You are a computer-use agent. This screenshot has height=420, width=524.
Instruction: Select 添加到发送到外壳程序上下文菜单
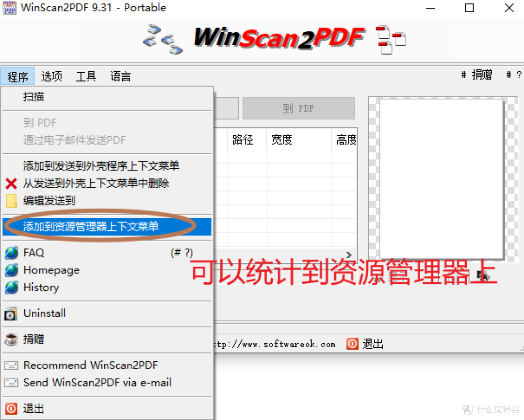tap(107, 166)
